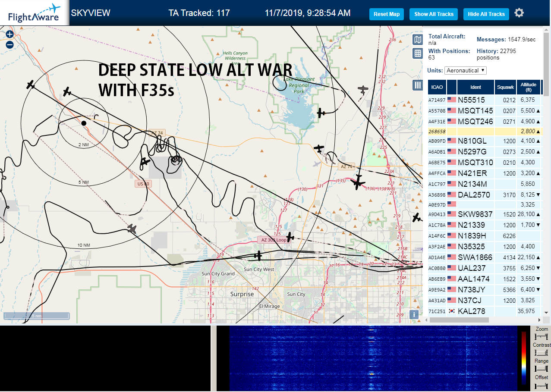
Task: Sort the table by the Squawk column header
Action: [506, 87]
